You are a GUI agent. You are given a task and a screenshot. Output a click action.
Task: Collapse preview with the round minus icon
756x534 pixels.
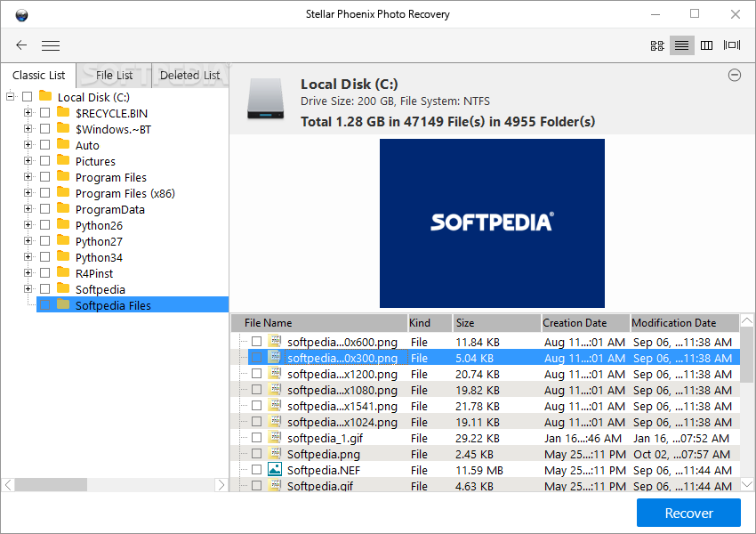click(735, 76)
